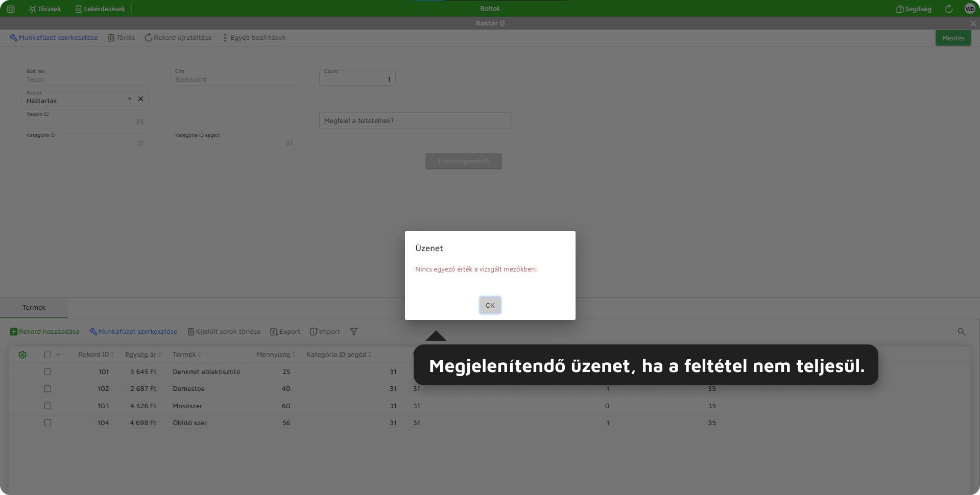
Task: Sort by Termék column
Action: 187,355
